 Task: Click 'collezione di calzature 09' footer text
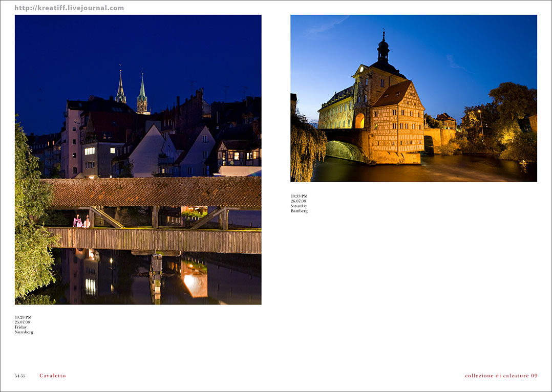click(x=501, y=376)
